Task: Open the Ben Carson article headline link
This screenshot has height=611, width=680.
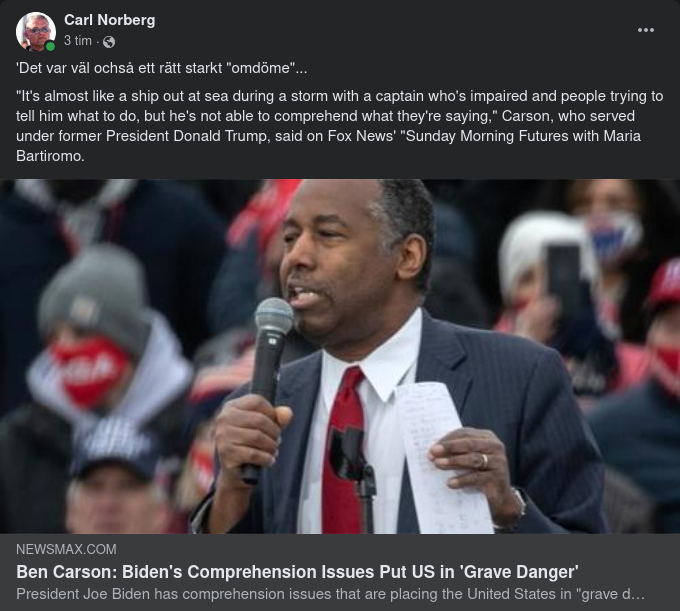Action: [297, 572]
